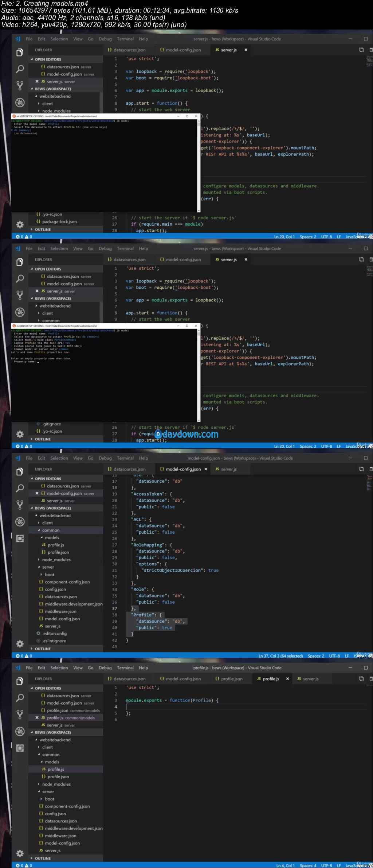
Task: Open the .eslintignore file
Action: coord(54,641)
